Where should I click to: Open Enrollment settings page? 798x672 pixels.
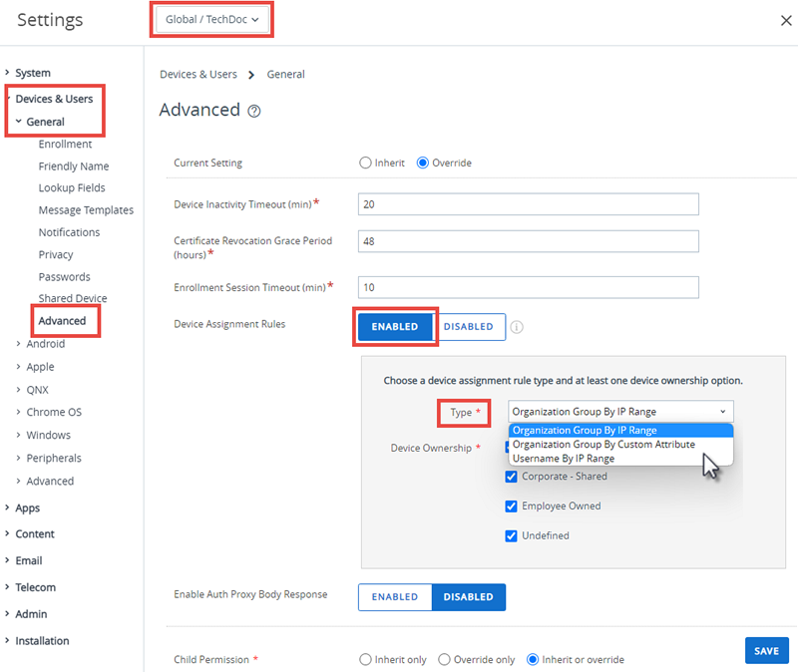[x=65, y=144]
